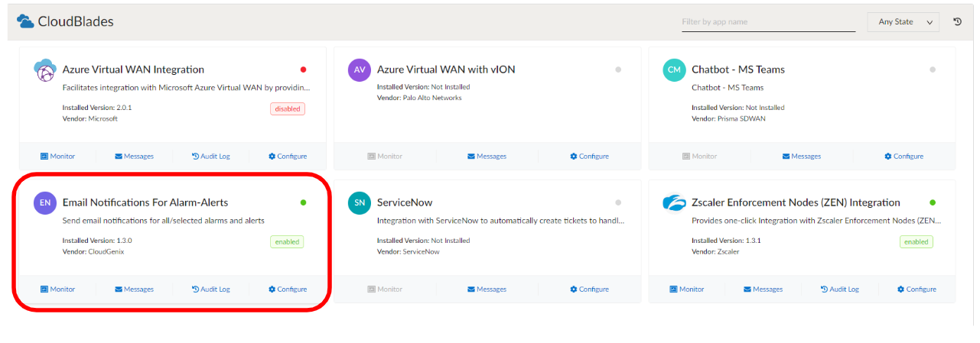The height and width of the screenshot is (343, 980).
Task: Click the EN avatar for Email Notifications
Action: (45, 202)
